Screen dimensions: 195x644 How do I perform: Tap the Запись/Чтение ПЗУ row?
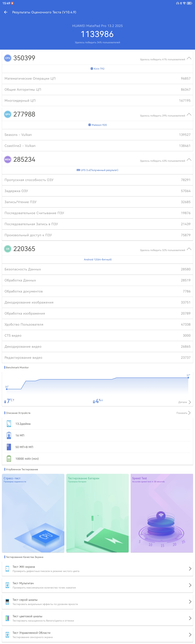click(x=97, y=202)
